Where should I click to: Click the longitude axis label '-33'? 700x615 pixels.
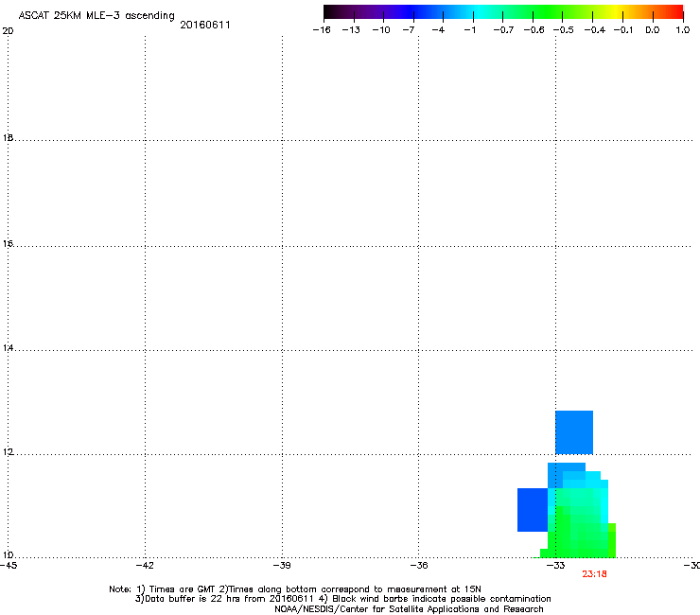556,566
